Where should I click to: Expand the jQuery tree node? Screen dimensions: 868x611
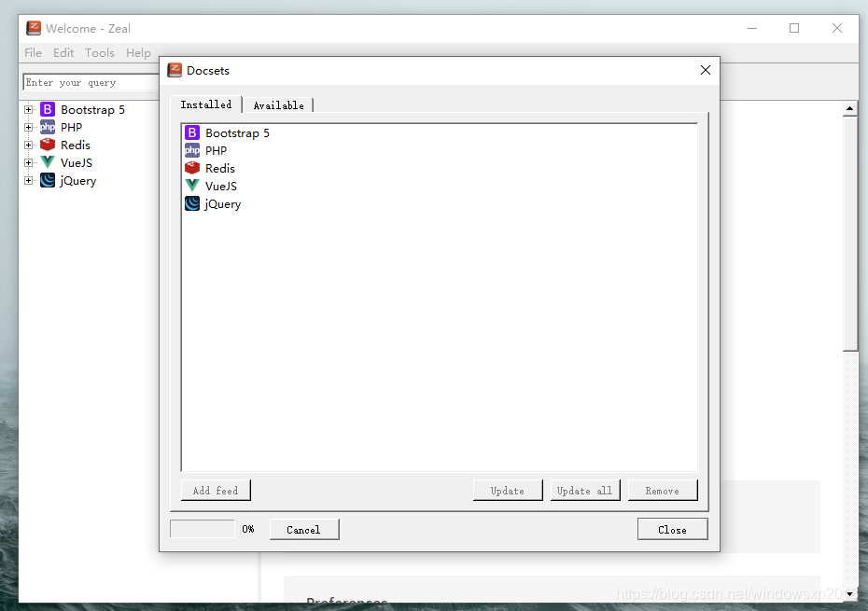(28, 180)
